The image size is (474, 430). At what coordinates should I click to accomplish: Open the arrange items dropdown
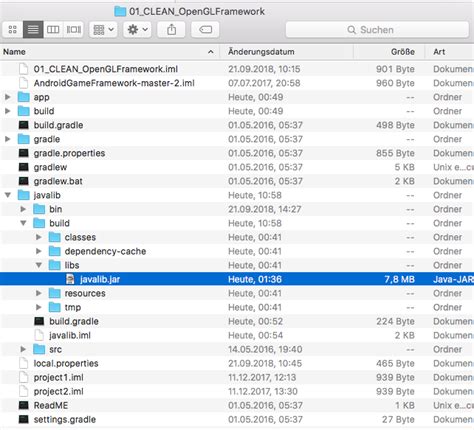coord(103,30)
